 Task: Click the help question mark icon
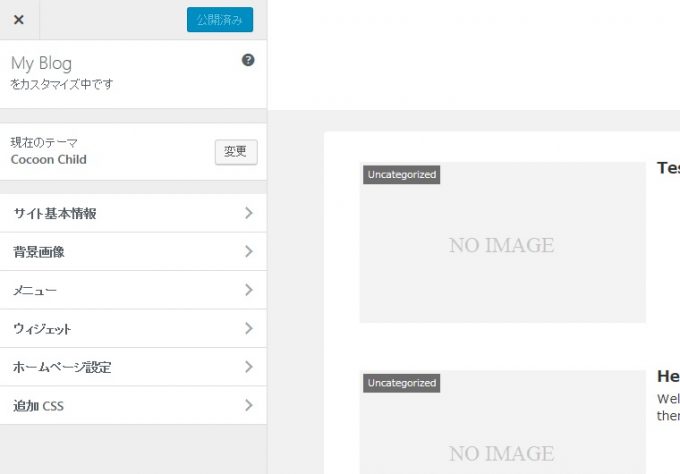click(x=248, y=60)
